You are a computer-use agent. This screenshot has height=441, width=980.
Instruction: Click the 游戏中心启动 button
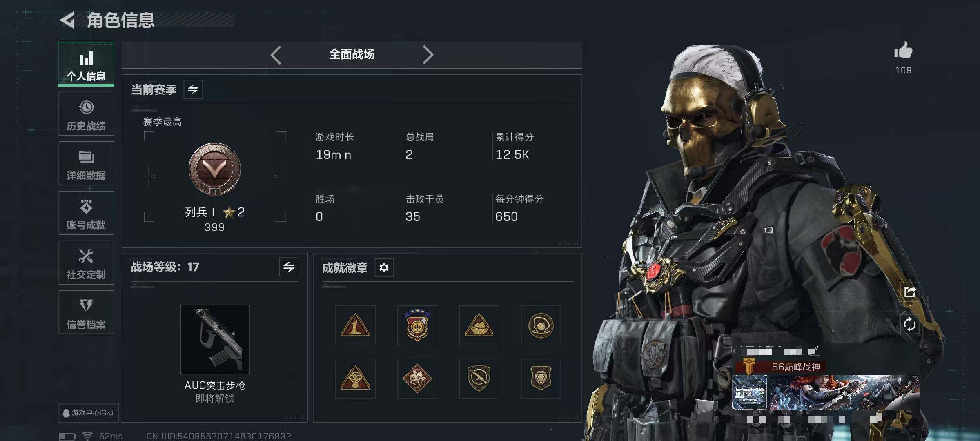click(x=89, y=413)
